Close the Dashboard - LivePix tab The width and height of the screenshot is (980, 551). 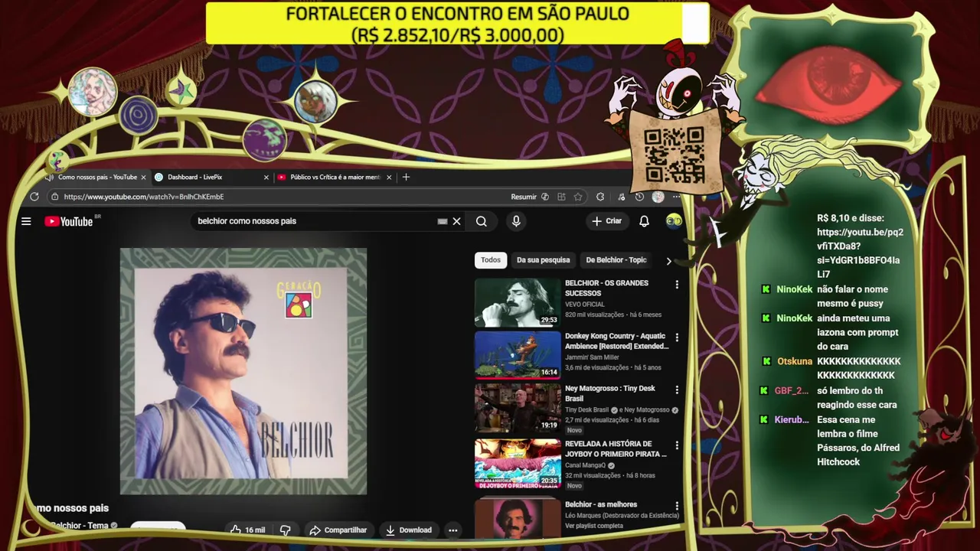pos(266,177)
